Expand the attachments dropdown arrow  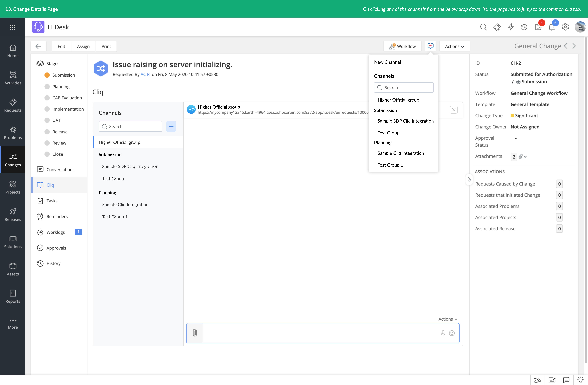[525, 157]
